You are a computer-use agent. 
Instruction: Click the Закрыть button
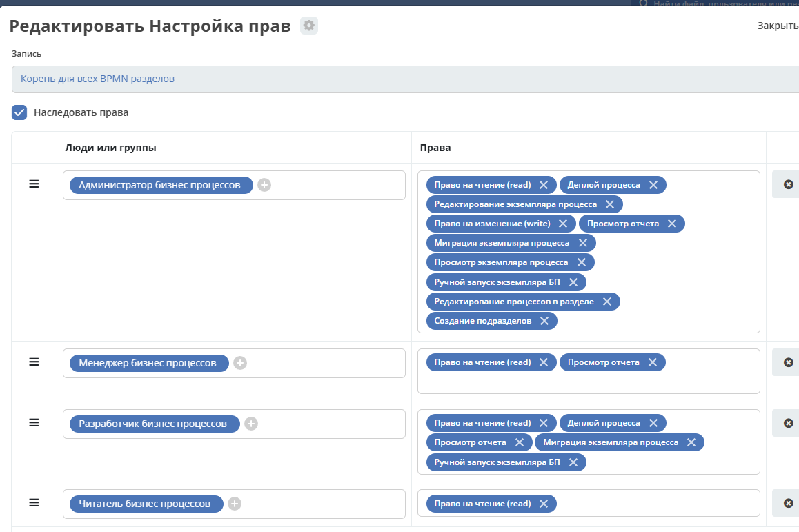[x=778, y=26]
